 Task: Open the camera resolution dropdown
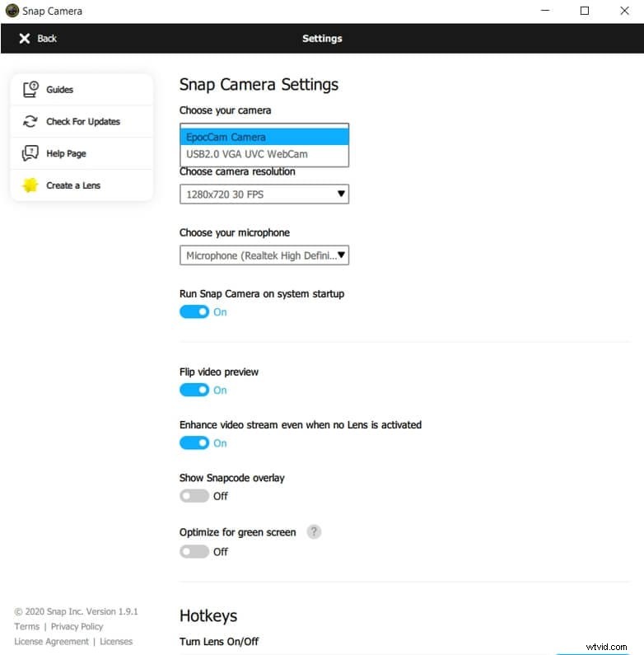tap(264, 194)
